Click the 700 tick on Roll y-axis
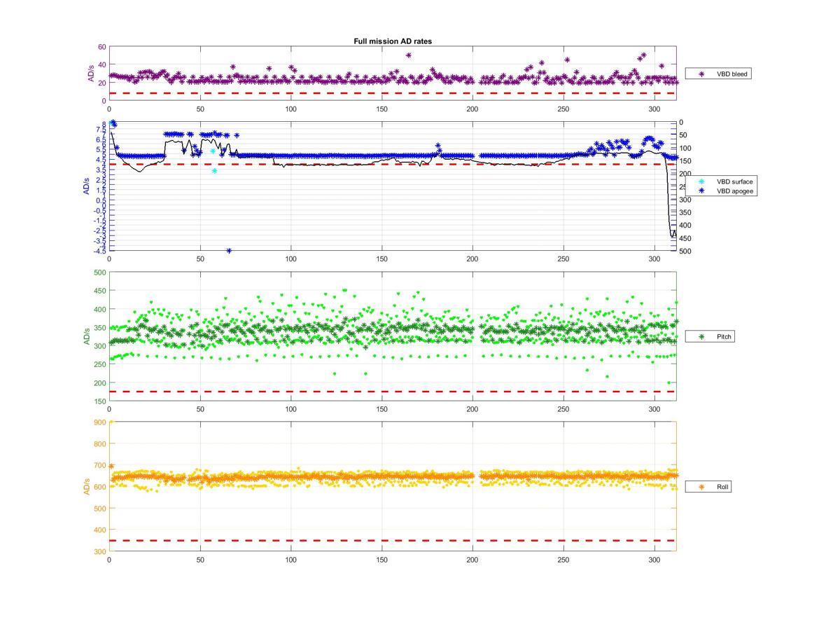The width and height of the screenshot is (840, 620). 99,465
